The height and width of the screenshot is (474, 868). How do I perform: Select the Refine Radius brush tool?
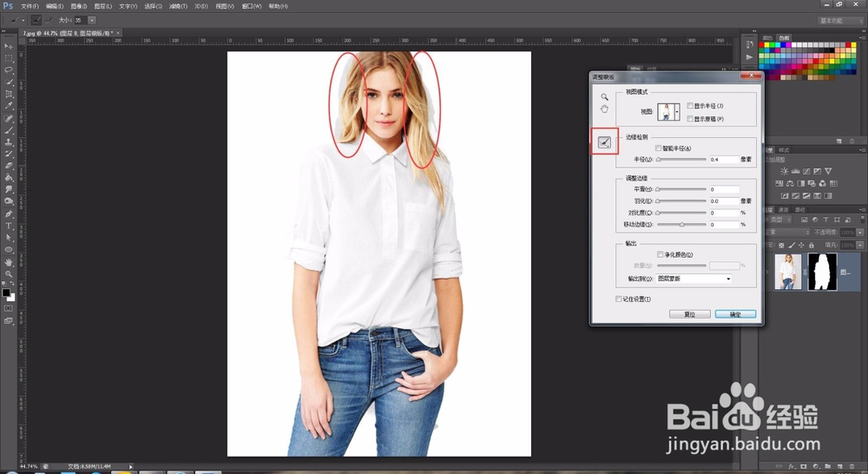[604, 143]
